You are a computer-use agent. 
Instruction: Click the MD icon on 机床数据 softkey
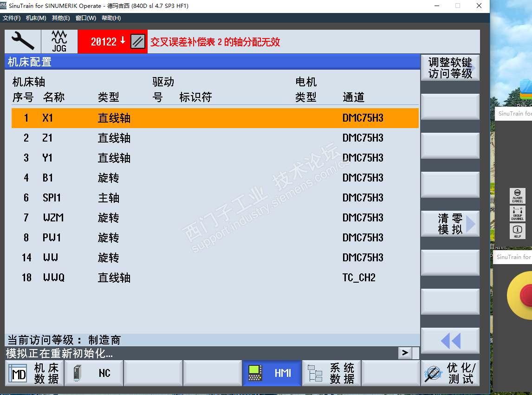[x=18, y=373]
